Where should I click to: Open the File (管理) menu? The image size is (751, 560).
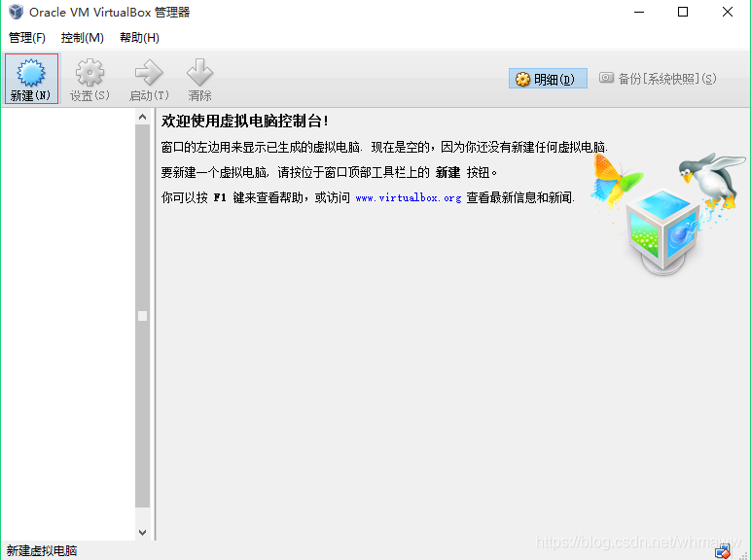(x=27, y=37)
